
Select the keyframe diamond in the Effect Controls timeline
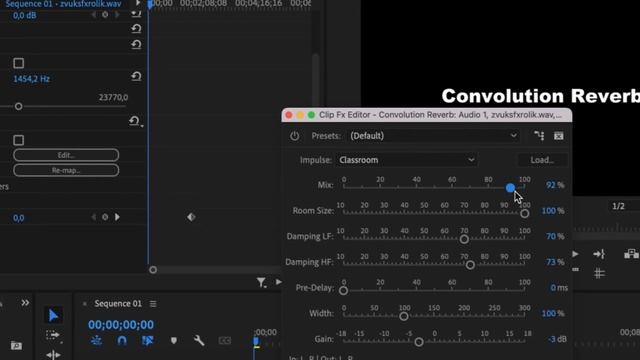(x=191, y=217)
